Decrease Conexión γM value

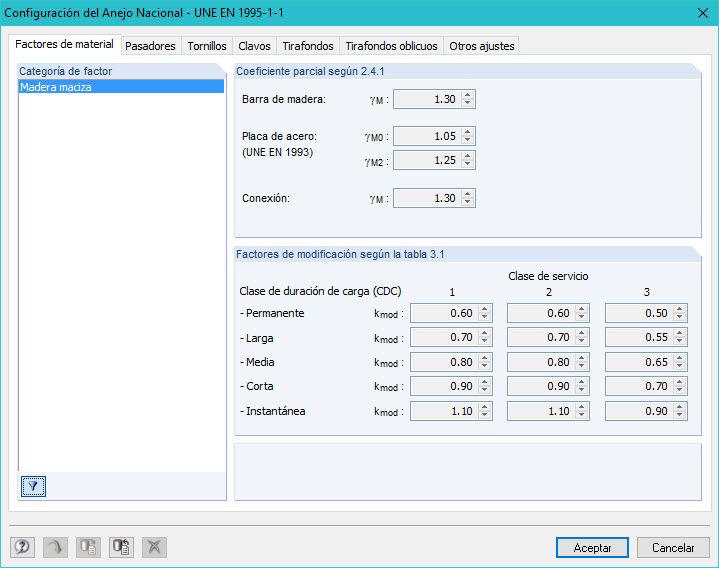click(x=467, y=202)
